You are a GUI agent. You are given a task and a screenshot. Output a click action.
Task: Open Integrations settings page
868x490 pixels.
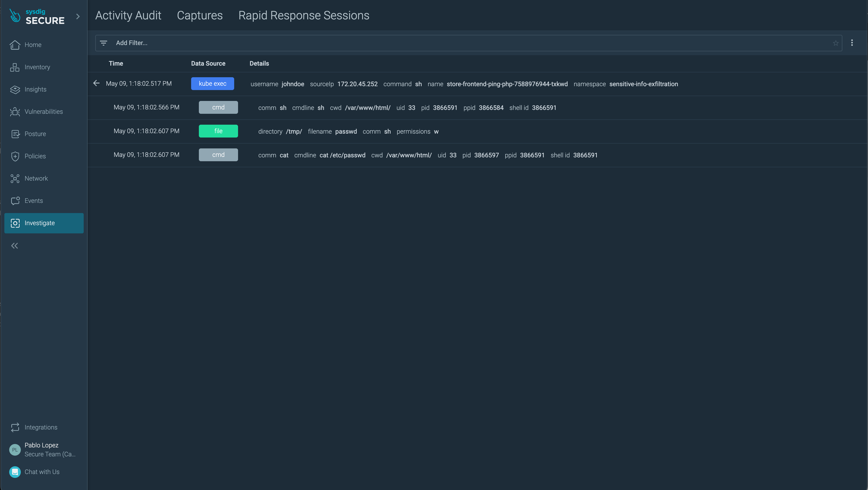pos(41,427)
